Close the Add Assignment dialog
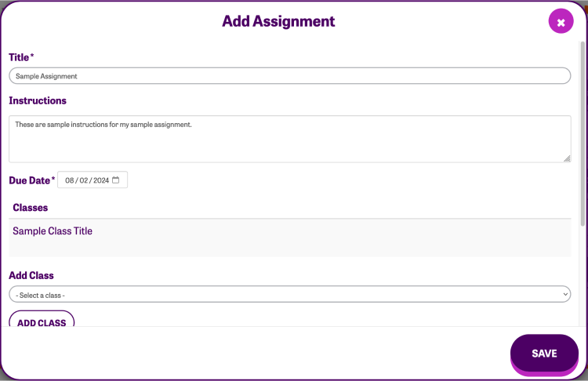588x381 pixels. pos(561,21)
